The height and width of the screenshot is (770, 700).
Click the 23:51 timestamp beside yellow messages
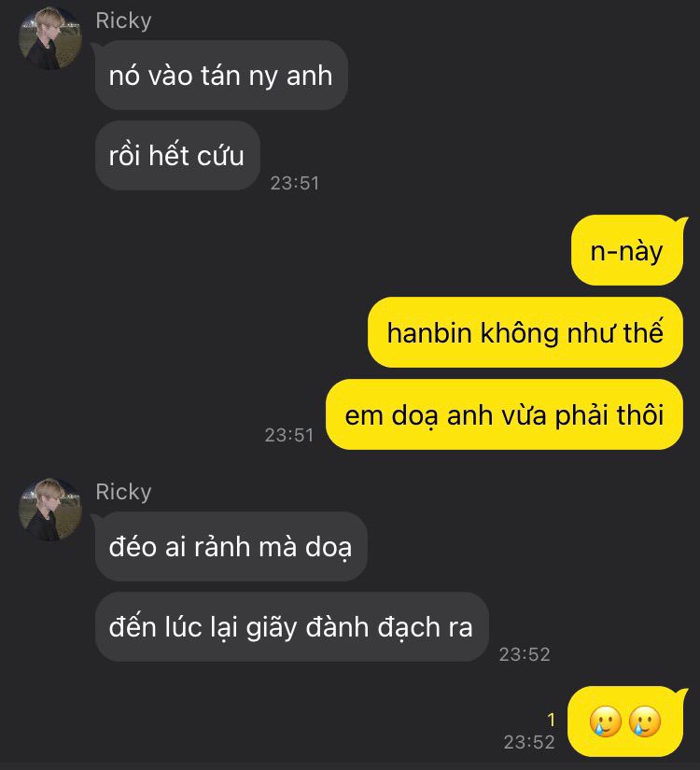(x=289, y=435)
